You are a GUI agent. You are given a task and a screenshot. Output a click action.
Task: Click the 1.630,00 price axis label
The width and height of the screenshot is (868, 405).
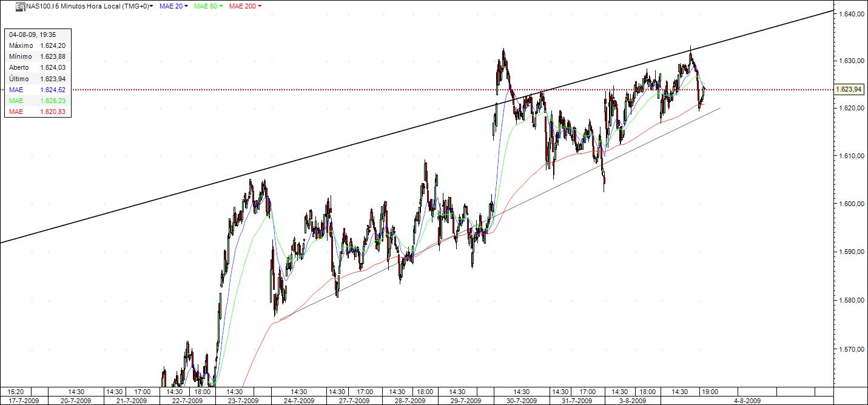coord(850,61)
